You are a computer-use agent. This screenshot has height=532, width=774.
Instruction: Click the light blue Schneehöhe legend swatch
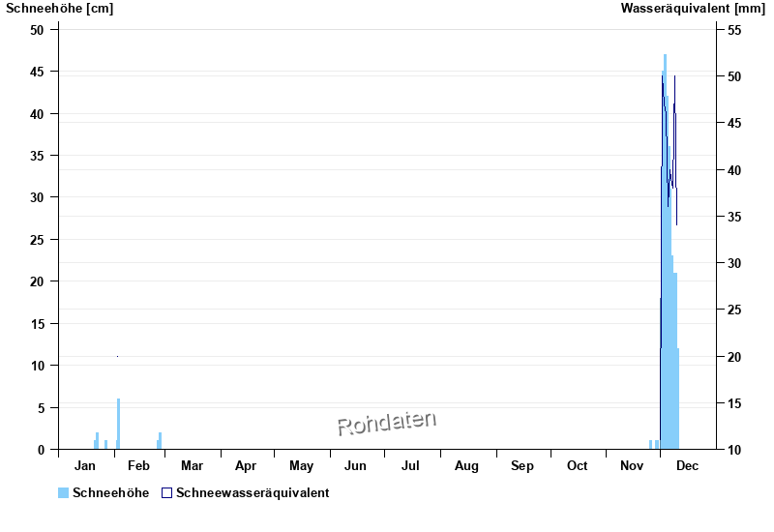pos(64,493)
